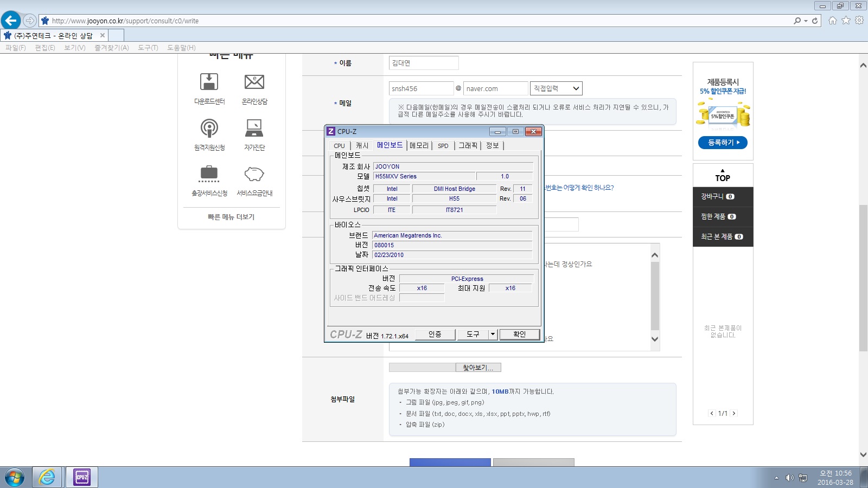Open browser home page icon

(x=833, y=21)
